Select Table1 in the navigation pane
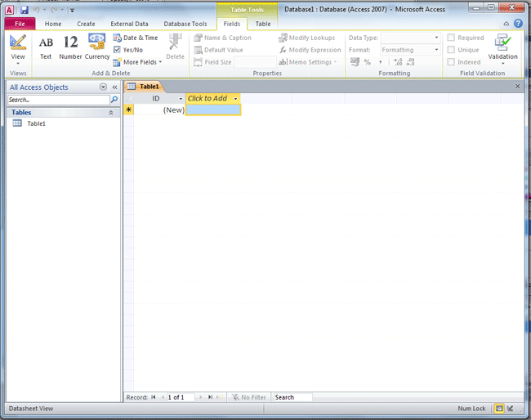Screen dimensions: 531x420 (x=36, y=123)
